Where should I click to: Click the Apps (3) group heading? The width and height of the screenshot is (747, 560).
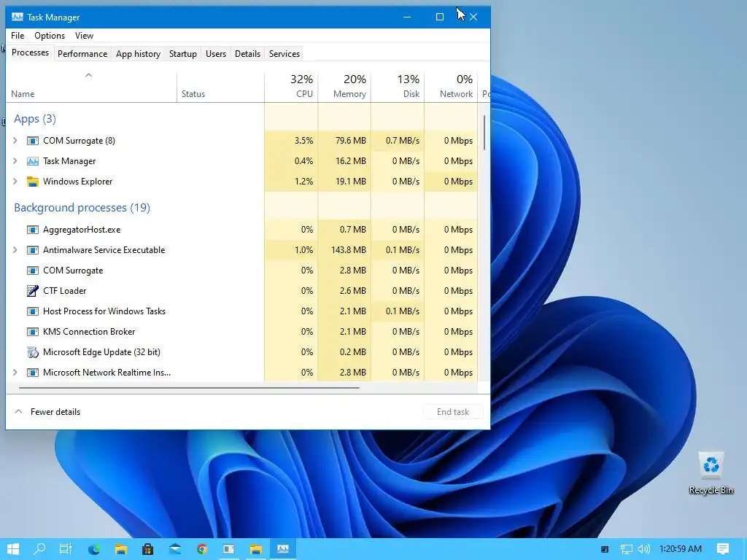[x=35, y=119]
